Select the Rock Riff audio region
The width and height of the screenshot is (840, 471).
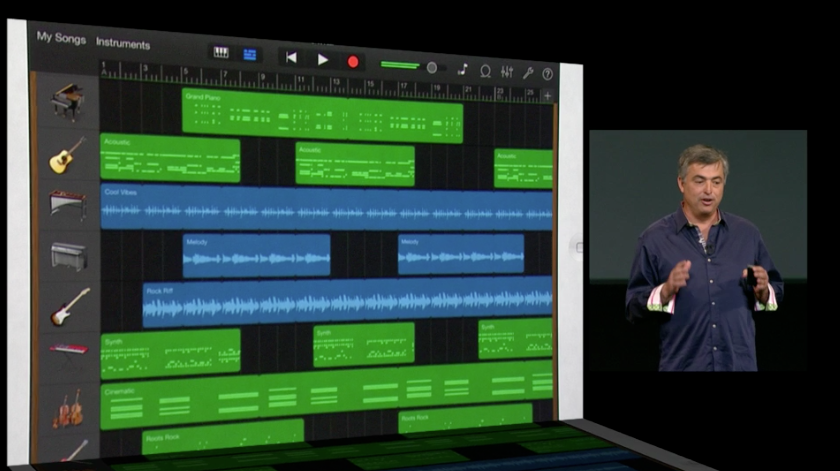(x=347, y=303)
